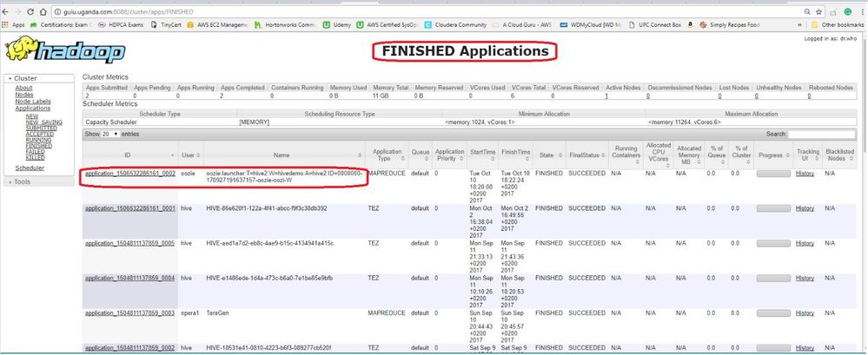Image resolution: width=868 pixels, height=355 pixels.
Task: Click progress bar of application_1506532286161_0001
Action: pyautogui.click(x=773, y=208)
